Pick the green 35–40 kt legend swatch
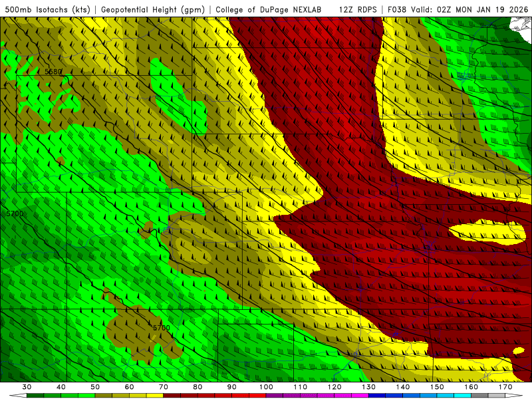This screenshot has height=399, width=532. pyautogui.click(x=53, y=396)
